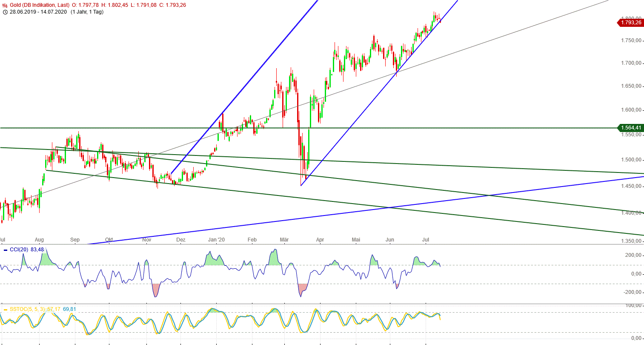Click the "Feb" month label on time axis

[252, 240]
